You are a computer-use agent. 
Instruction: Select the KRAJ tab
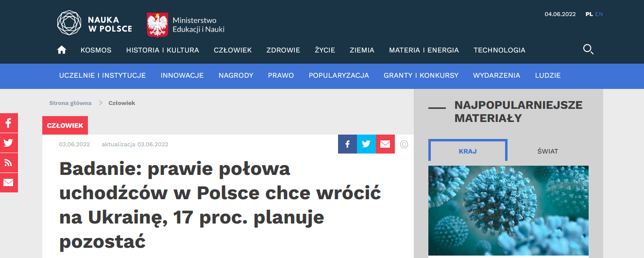pyautogui.click(x=468, y=151)
